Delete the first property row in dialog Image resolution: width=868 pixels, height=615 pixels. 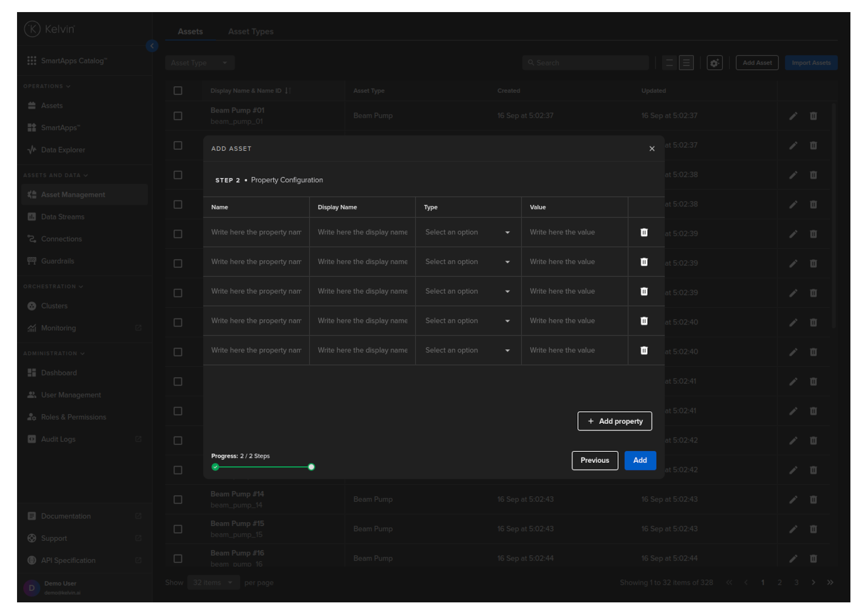point(644,232)
